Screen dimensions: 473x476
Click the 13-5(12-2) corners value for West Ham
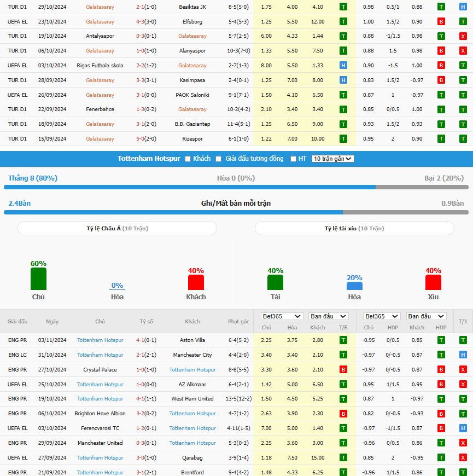[239, 399]
